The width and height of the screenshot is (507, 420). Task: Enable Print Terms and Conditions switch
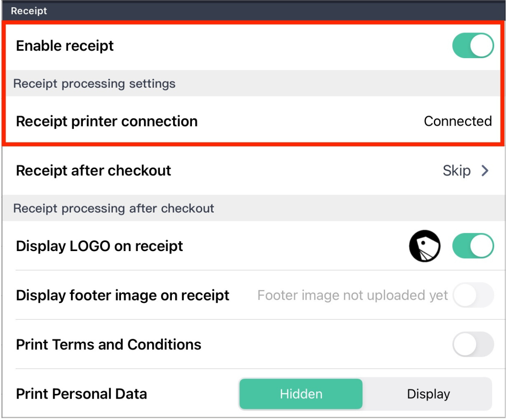tap(473, 344)
